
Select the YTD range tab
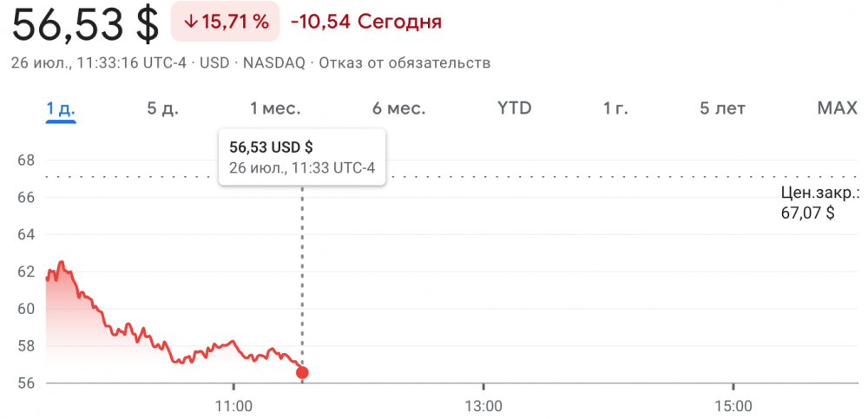pos(514,108)
